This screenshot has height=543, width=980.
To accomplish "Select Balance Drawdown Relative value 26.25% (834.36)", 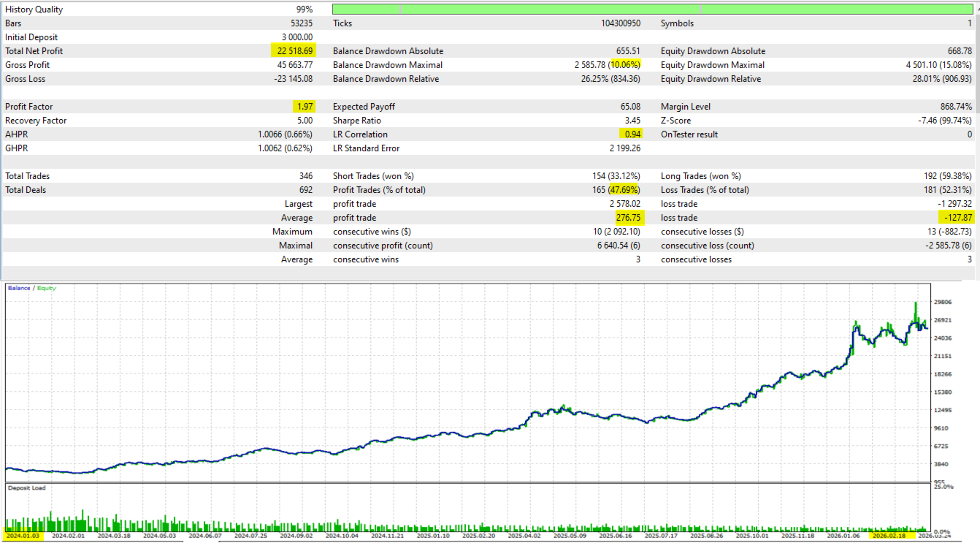I will (610, 79).
